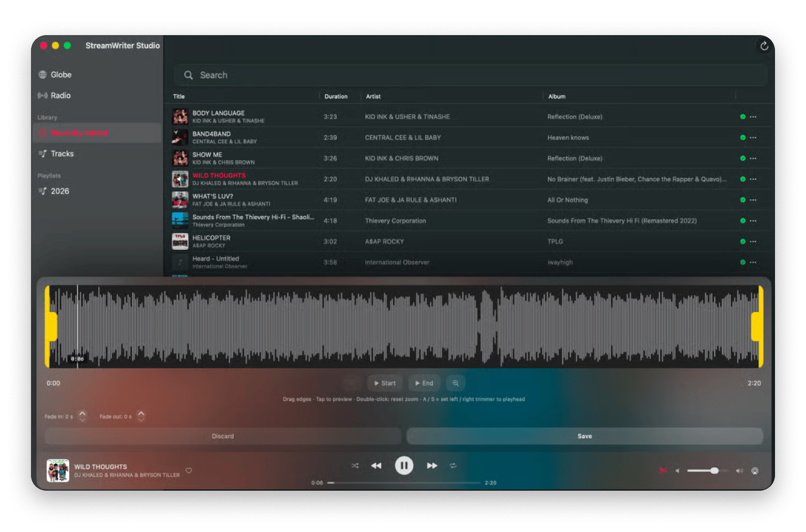Screen dimensions: 806x532
Task: Click the green status dot for BAND4BAND
Action: click(742, 137)
